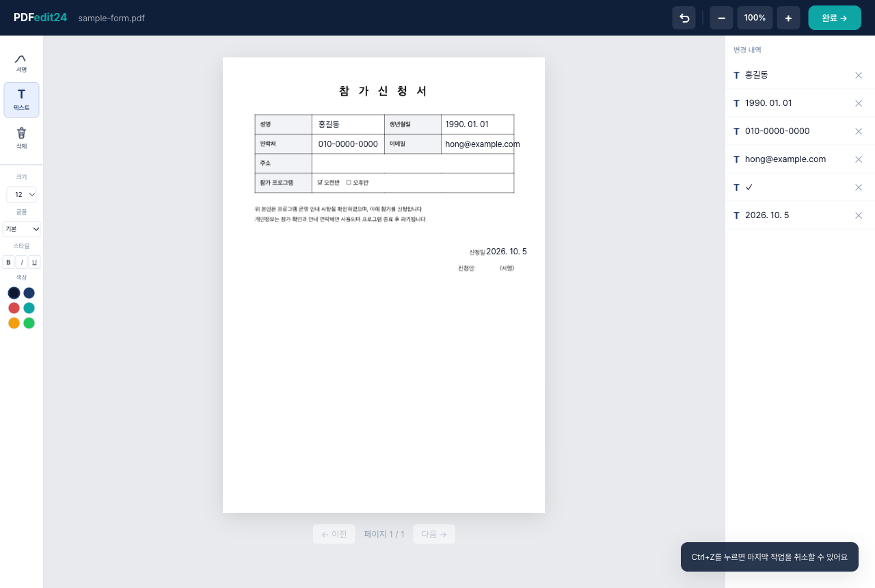This screenshot has height=588, width=875.
Task: Zoom out with the minus button
Action: point(721,18)
